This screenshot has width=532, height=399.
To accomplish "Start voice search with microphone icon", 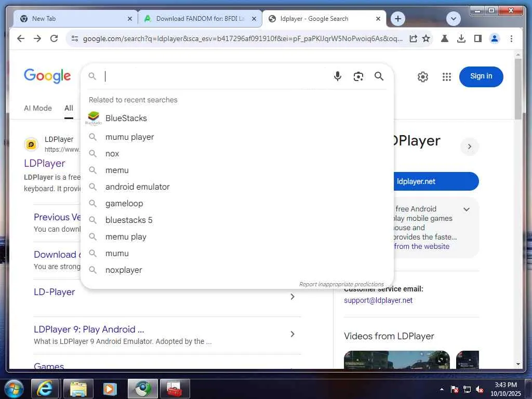I will pos(337,76).
